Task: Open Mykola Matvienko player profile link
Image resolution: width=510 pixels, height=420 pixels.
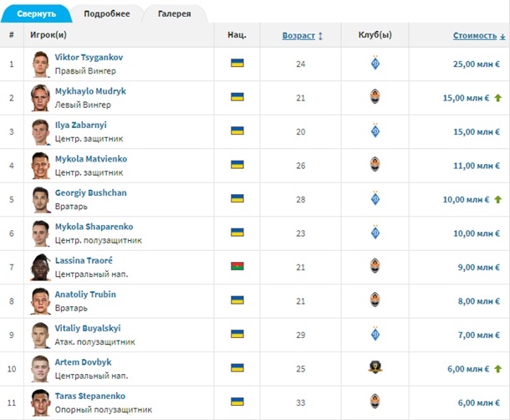Action: 90,158
